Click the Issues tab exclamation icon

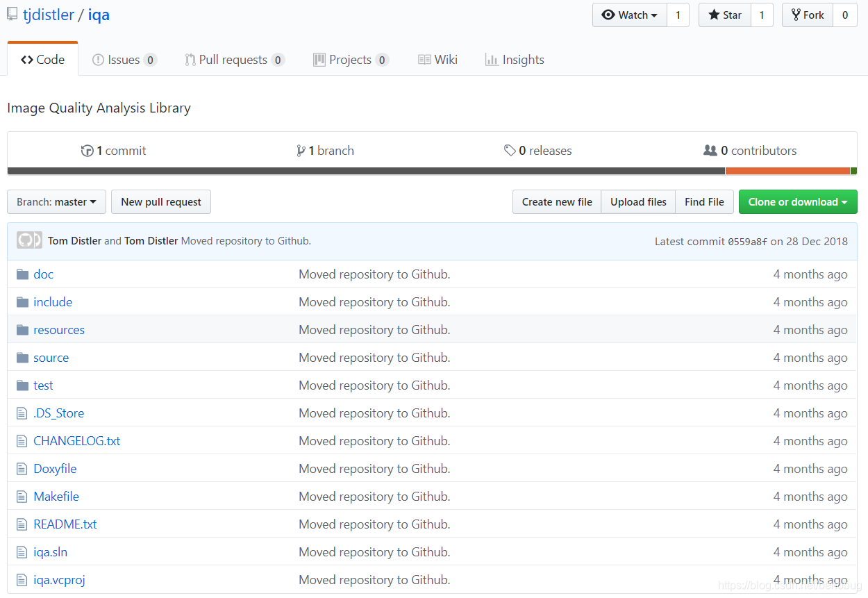pos(98,60)
